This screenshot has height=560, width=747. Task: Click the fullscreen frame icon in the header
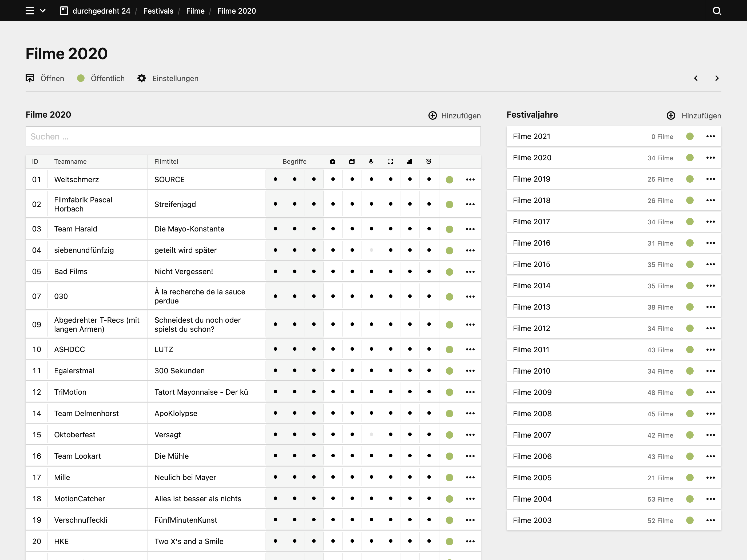[390, 161]
